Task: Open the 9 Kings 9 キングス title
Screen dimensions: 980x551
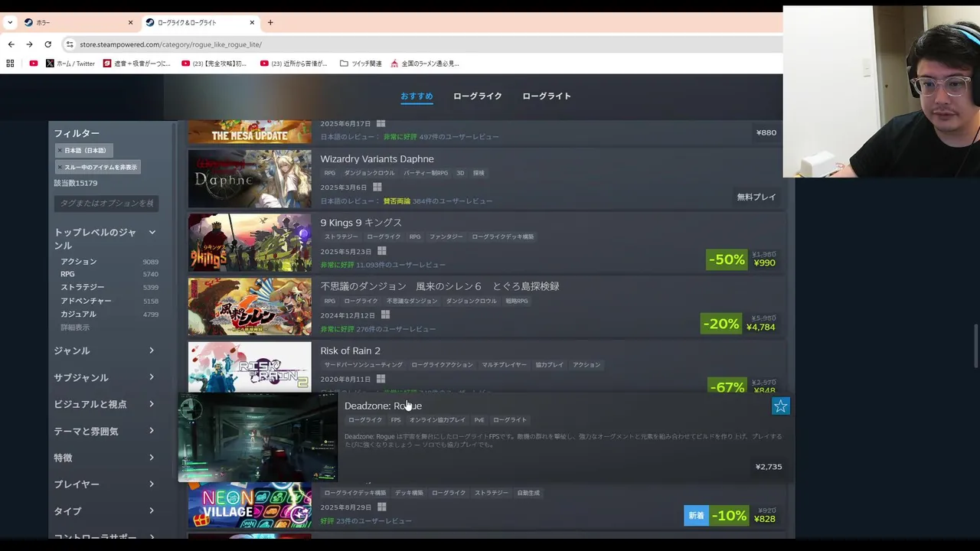Action: click(361, 222)
